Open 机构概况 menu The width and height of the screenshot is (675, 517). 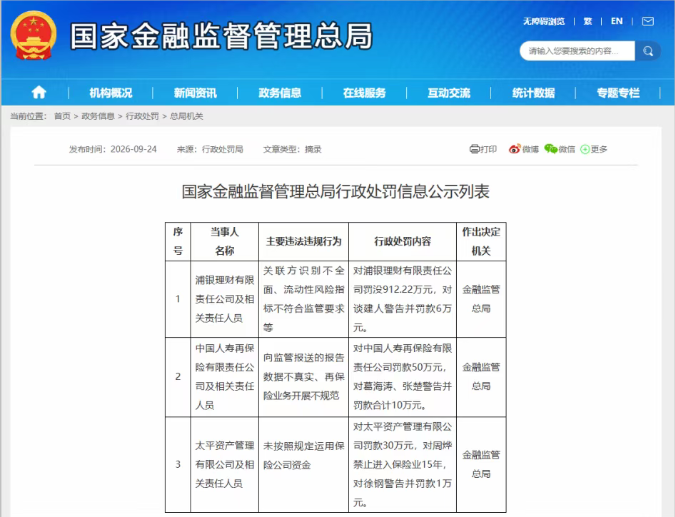(111, 93)
